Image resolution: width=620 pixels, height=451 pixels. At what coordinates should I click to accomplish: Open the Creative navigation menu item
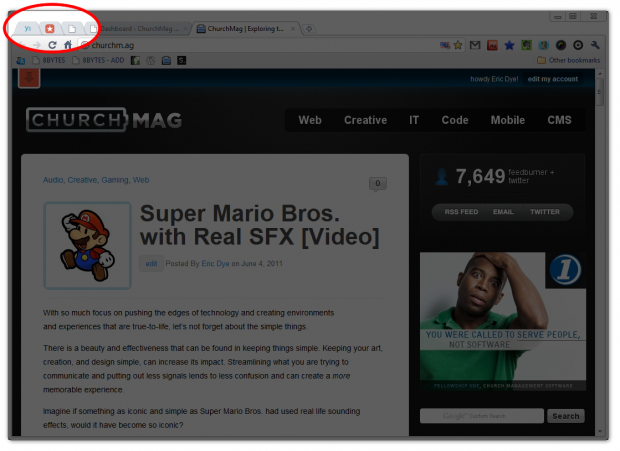pyautogui.click(x=365, y=120)
